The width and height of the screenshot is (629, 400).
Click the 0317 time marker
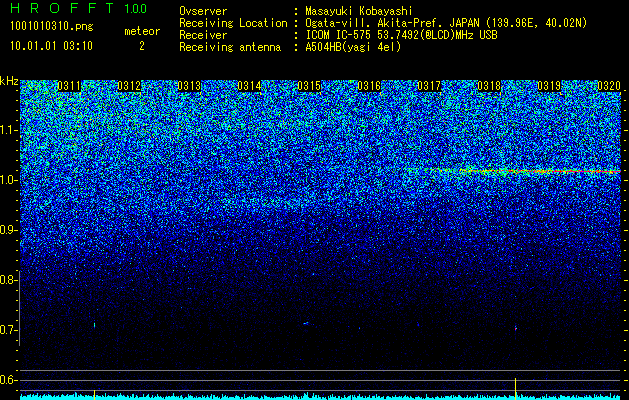point(429,86)
